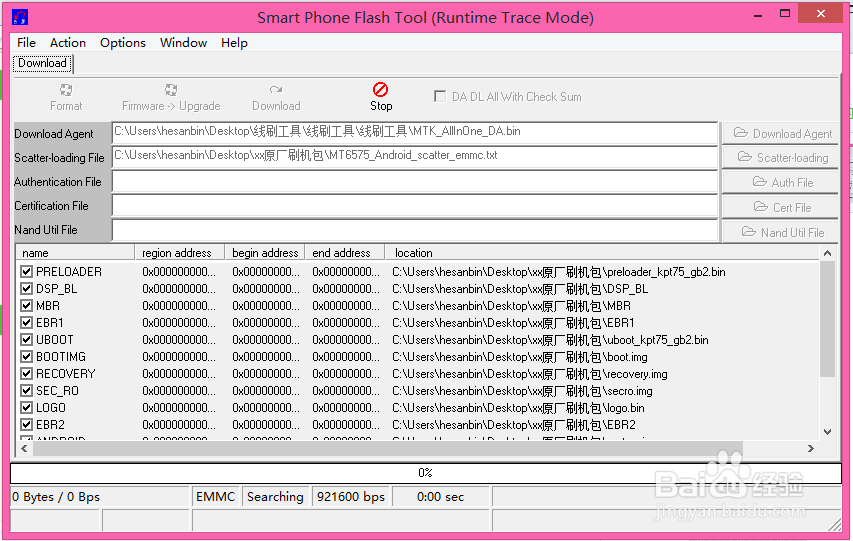Screen dimensions: 853x541
Task: Click the Format toolbar icon
Action: [x=66, y=89]
